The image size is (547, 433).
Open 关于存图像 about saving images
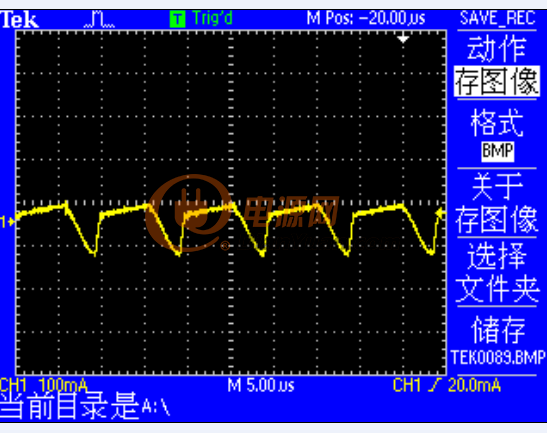(497, 203)
